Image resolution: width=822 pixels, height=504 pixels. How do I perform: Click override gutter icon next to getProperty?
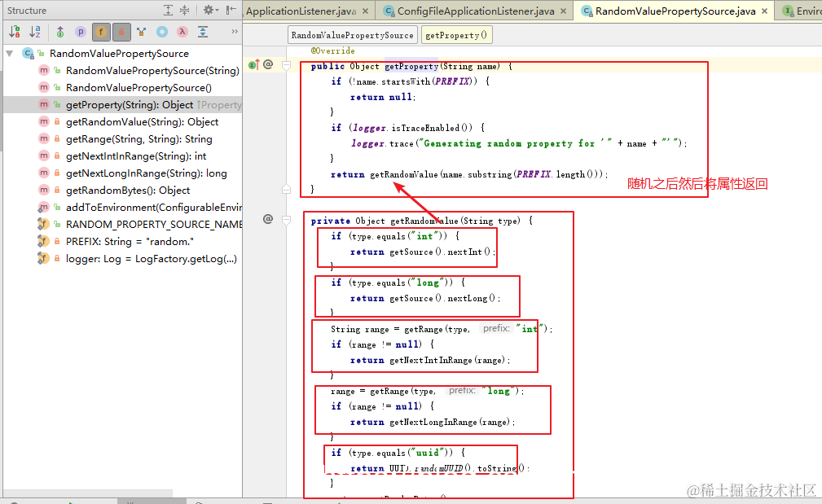pos(253,64)
